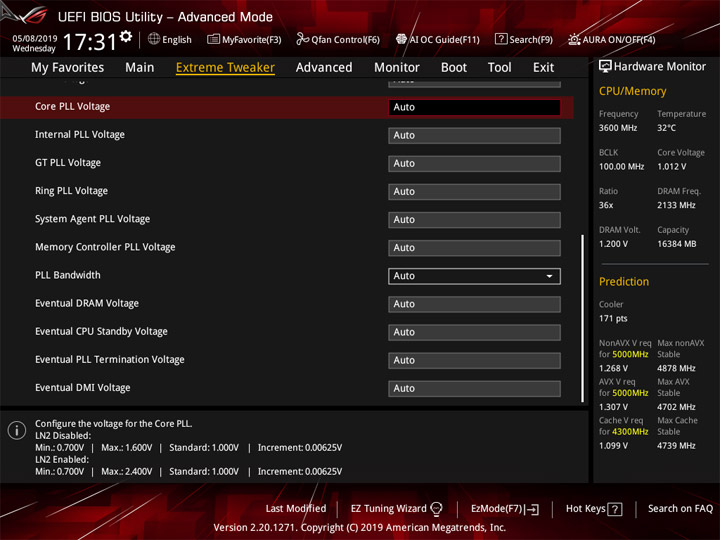Select the Extreme Tweaker tab
The height and width of the screenshot is (540, 720).
(225, 68)
